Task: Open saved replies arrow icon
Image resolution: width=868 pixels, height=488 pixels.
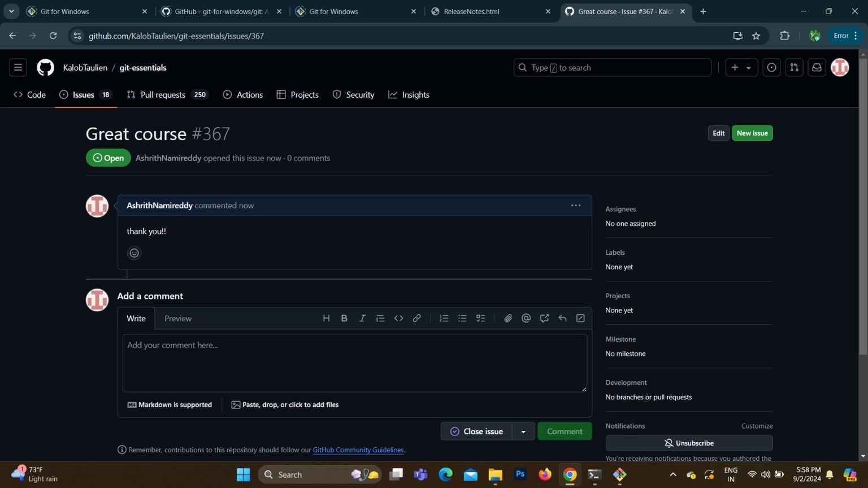Action: click(x=562, y=319)
